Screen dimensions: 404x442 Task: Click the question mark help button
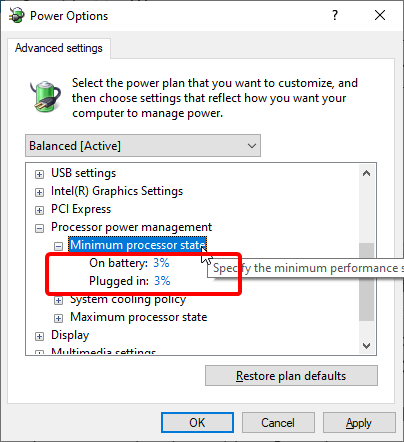point(335,15)
